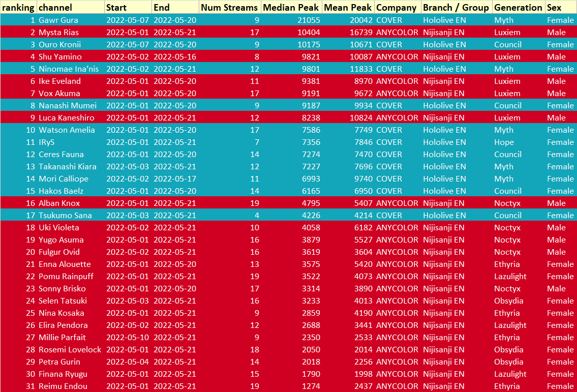Click the 'Mean Peak' header cell
The width and height of the screenshot is (577, 392).
[x=348, y=7]
